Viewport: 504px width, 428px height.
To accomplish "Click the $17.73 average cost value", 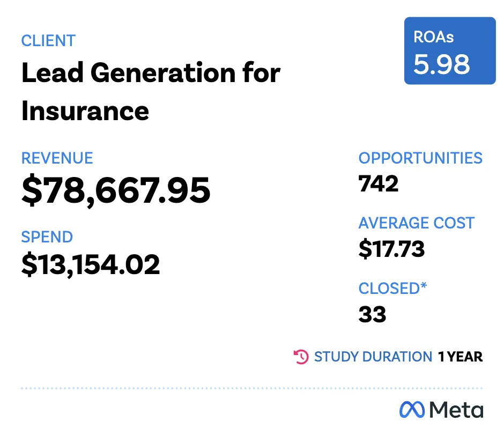I will click(391, 249).
